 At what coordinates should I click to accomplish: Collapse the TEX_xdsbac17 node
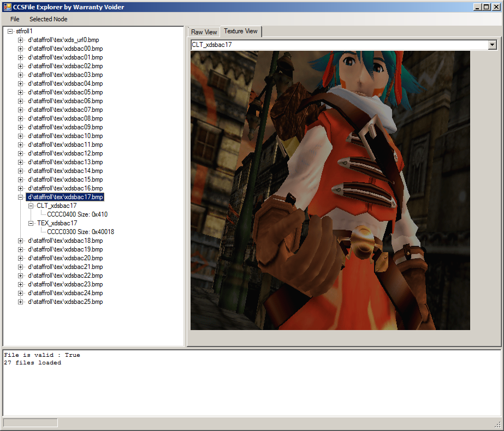point(31,223)
